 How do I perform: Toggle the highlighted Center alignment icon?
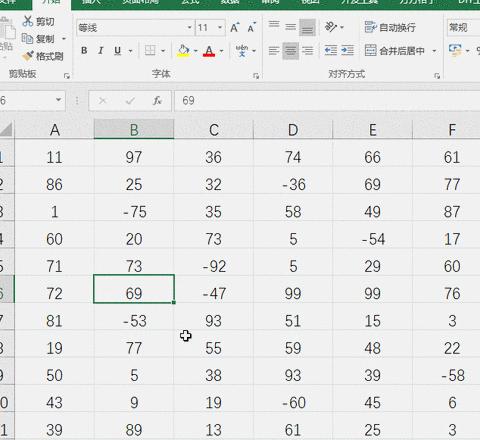(291, 51)
